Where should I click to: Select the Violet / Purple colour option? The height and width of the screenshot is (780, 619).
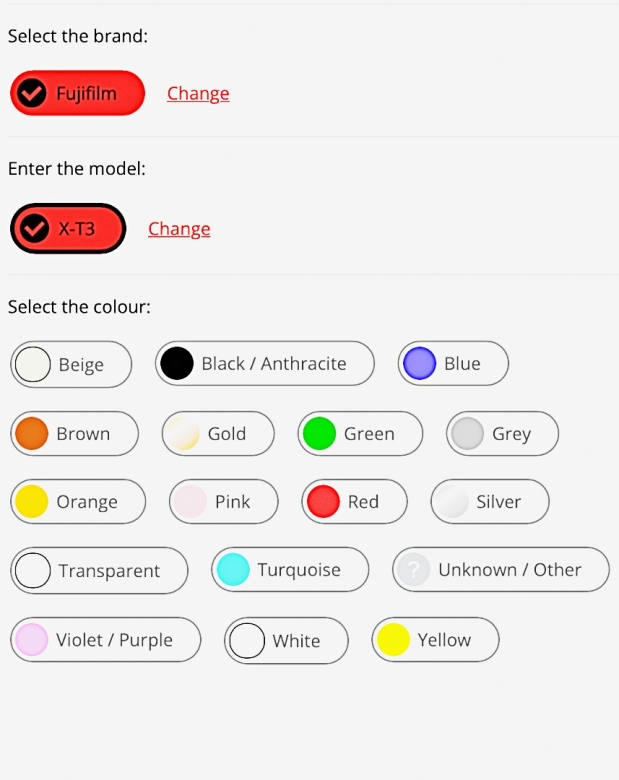[105, 640]
